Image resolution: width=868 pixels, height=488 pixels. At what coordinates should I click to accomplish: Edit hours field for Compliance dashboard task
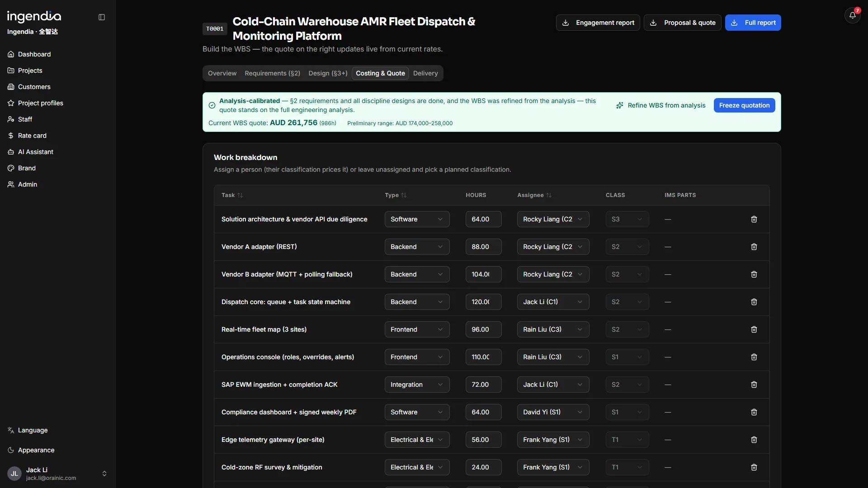click(483, 412)
